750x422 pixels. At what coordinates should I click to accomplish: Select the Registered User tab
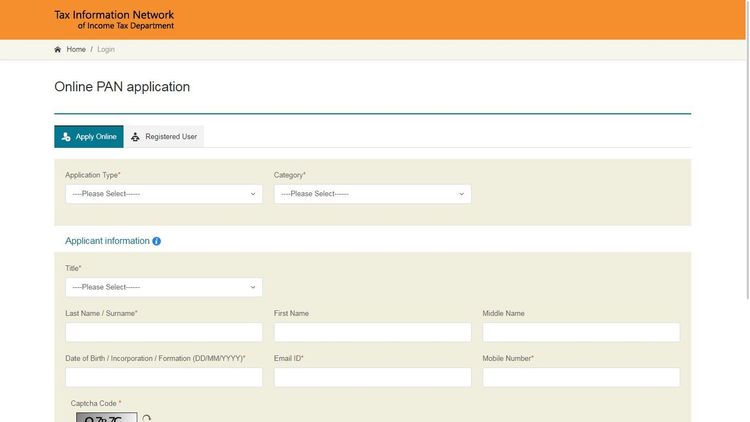pyautogui.click(x=164, y=137)
